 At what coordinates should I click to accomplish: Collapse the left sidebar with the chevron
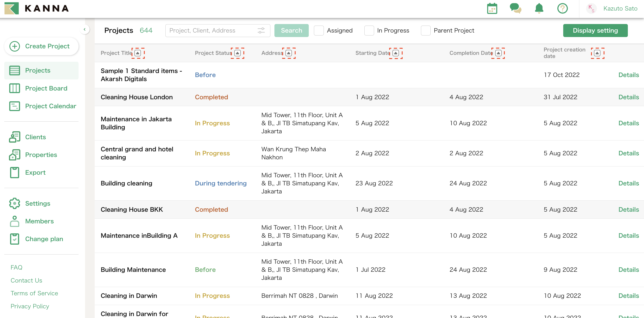[x=85, y=29]
